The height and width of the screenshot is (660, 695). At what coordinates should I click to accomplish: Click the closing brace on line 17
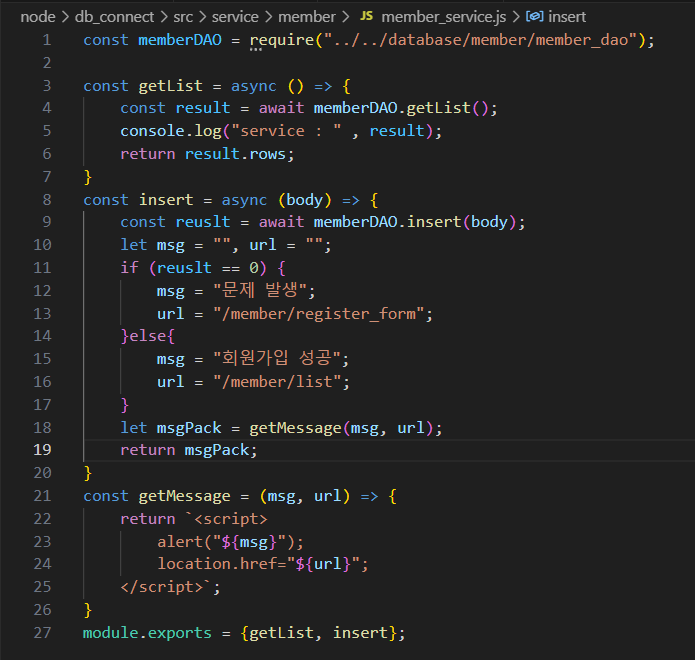[125, 405]
